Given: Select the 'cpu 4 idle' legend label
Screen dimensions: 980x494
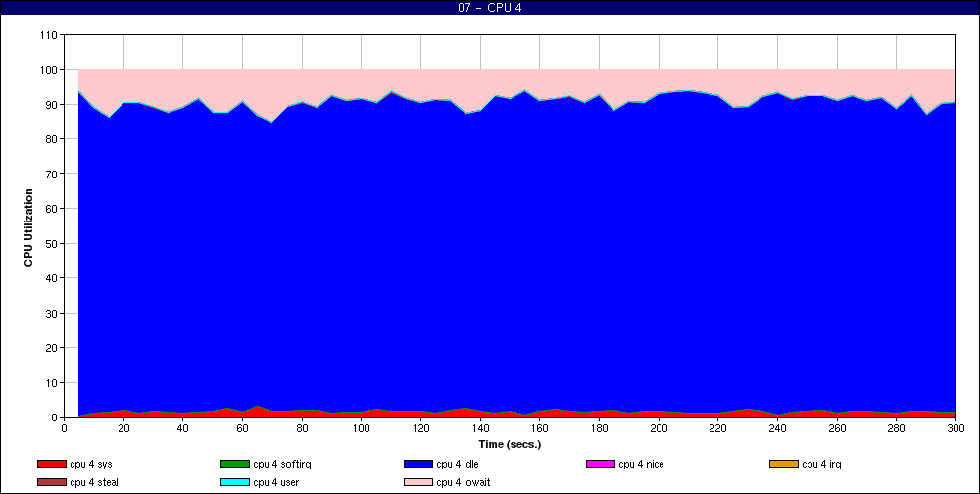Looking at the screenshot, I should click(458, 464).
